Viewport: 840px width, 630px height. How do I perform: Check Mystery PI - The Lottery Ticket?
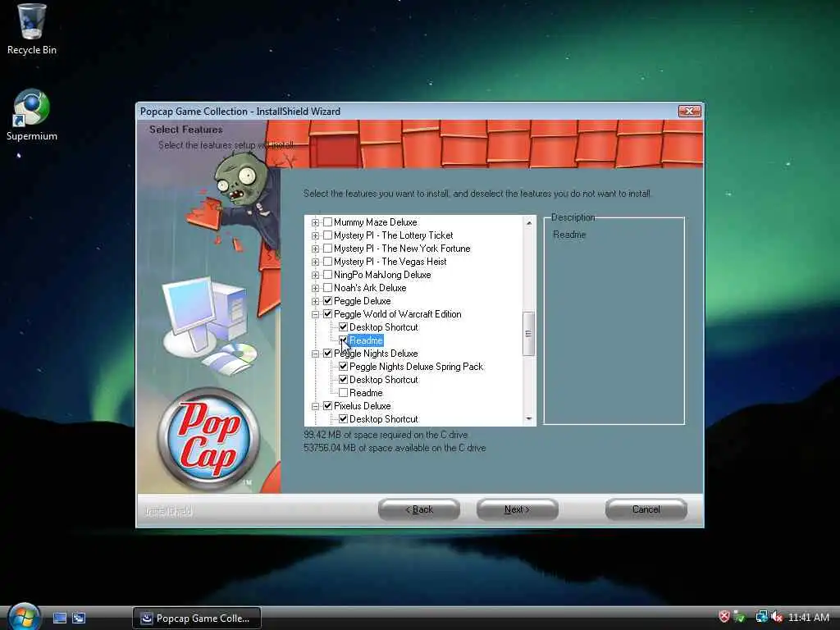pyautogui.click(x=328, y=235)
